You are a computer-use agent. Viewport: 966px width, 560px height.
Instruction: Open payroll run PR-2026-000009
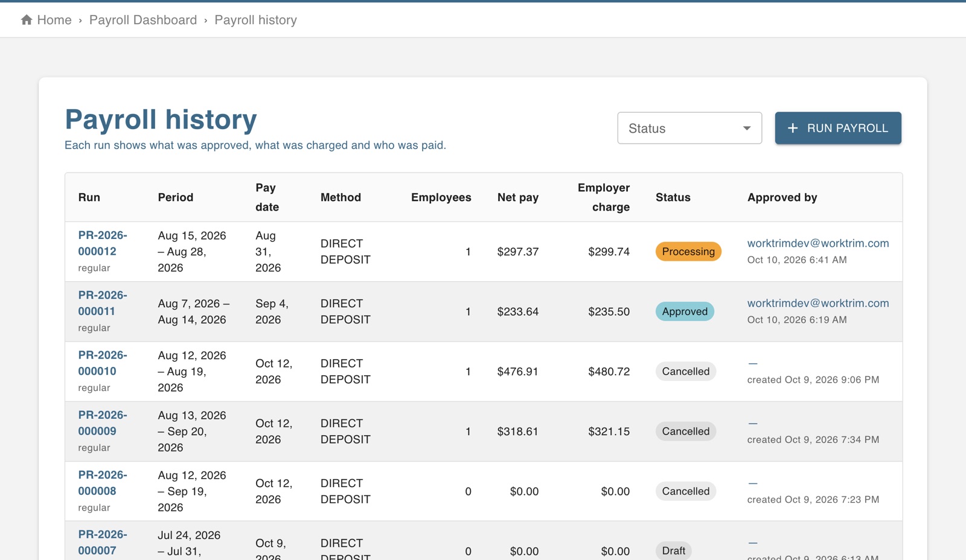[103, 423]
